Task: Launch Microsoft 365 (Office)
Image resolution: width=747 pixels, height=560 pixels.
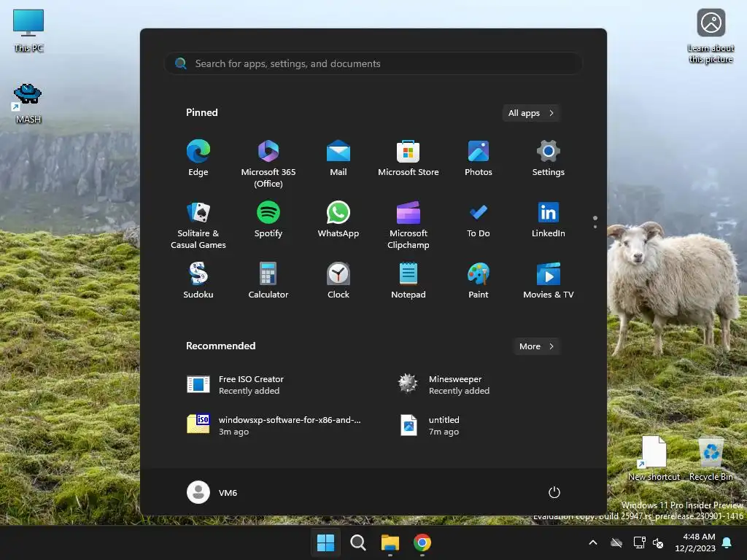Action: pyautogui.click(x=268, y=164)
